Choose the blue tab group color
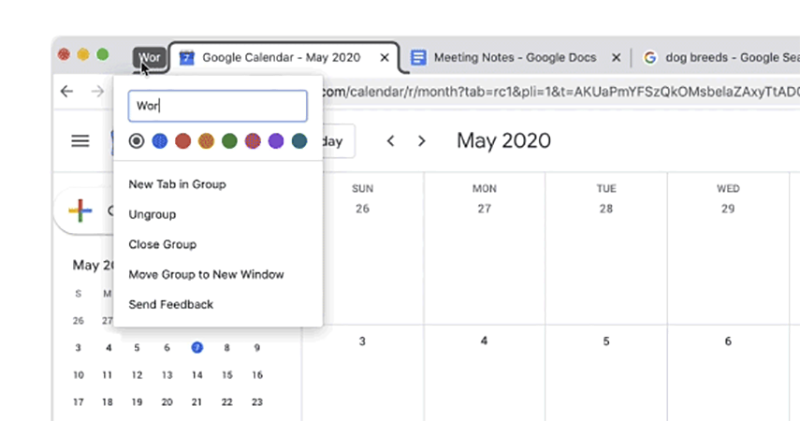Screen dimensions: 800x421 pos(159,141)
